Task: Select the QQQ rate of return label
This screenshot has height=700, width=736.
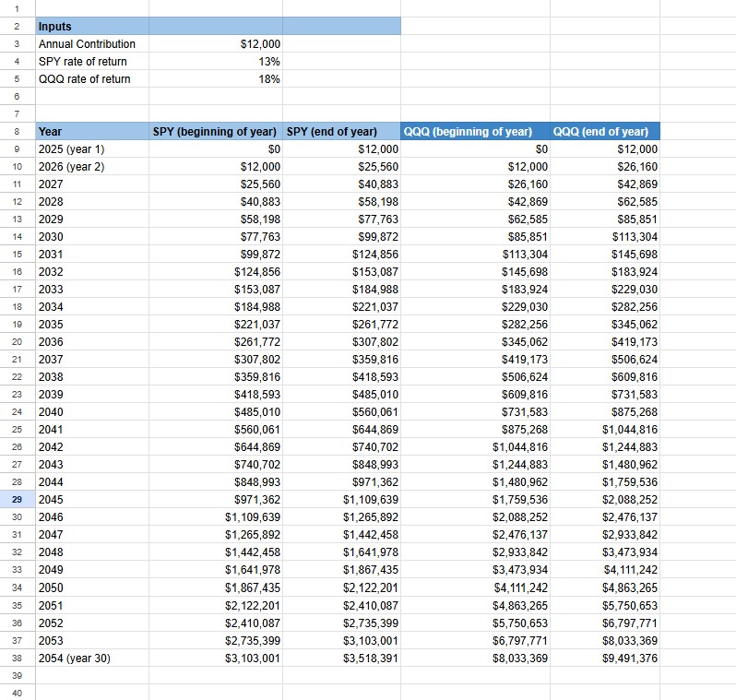Action: tap(90, 79)
